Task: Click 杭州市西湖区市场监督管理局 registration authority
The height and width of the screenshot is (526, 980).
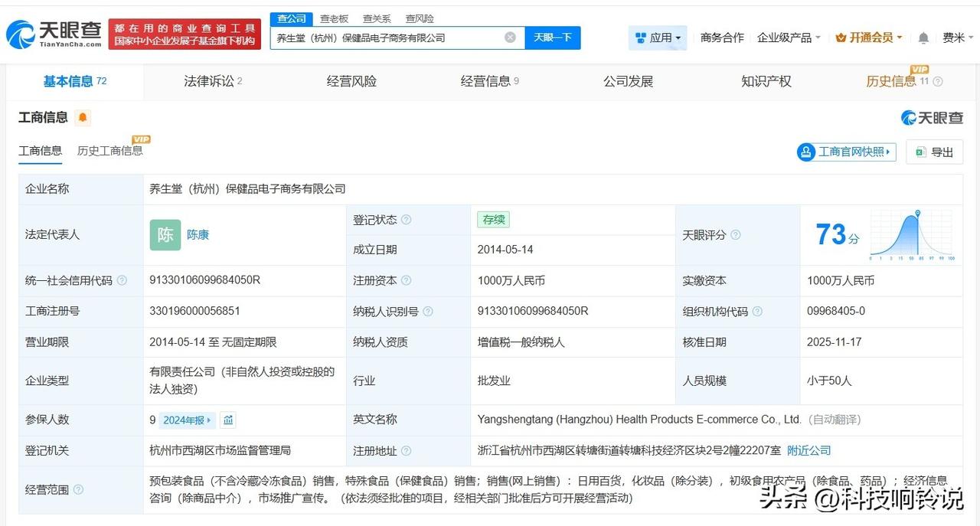Action: pyautogui.click(x=220, y=451)
